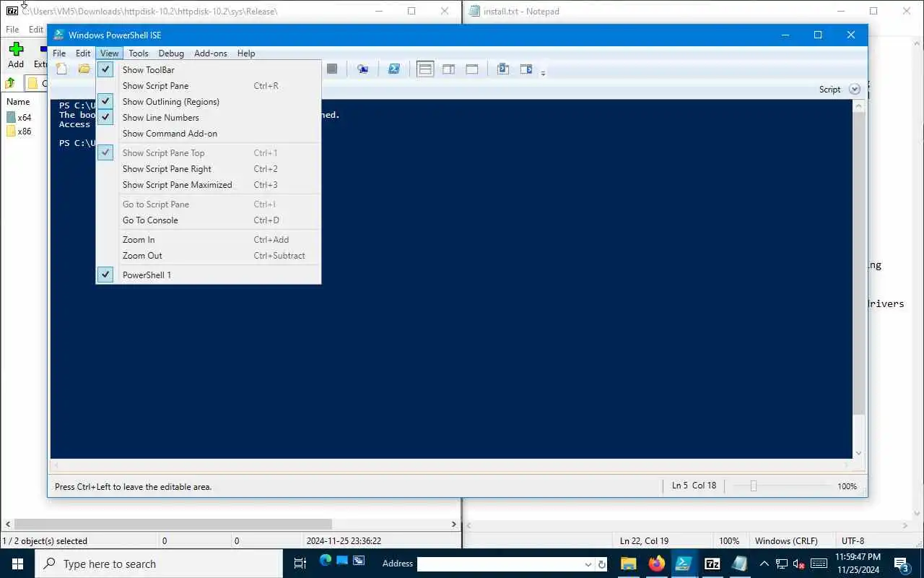Viewport: 924px width, 578px height.
Task: Click the Stop Operation square icon
Action: [x=332, y=69]
